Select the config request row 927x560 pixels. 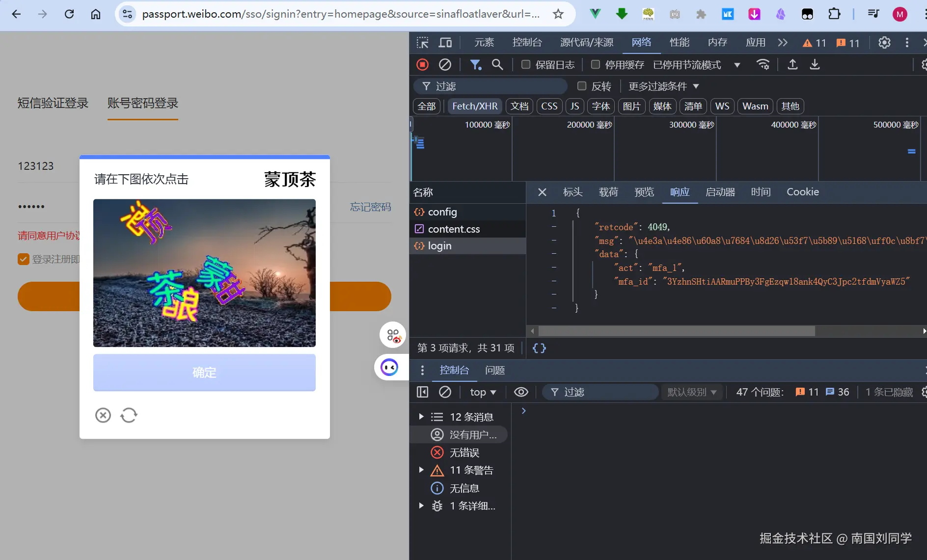[x=467, y=212]
